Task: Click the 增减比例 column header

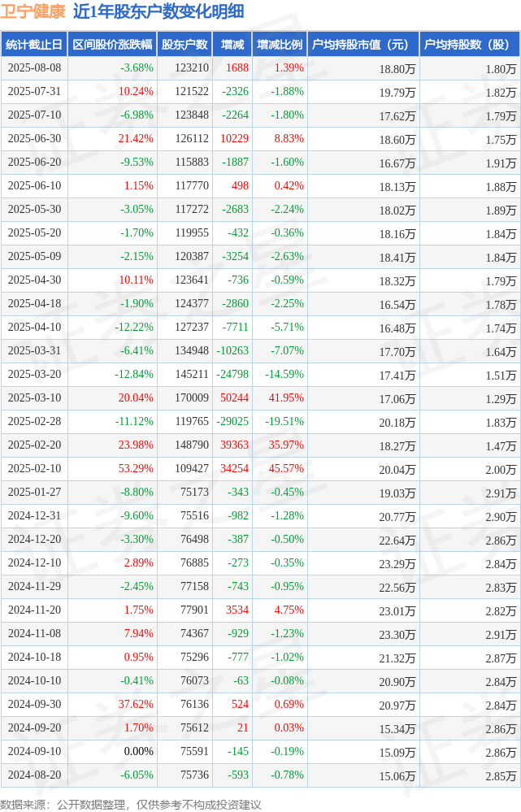Action: [x=280, y=45]
